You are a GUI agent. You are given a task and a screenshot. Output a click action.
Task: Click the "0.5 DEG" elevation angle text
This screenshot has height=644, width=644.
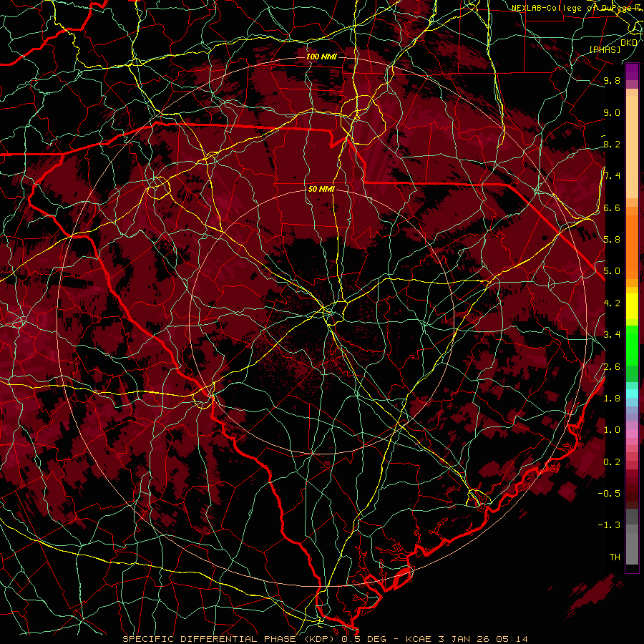[364, 639]
